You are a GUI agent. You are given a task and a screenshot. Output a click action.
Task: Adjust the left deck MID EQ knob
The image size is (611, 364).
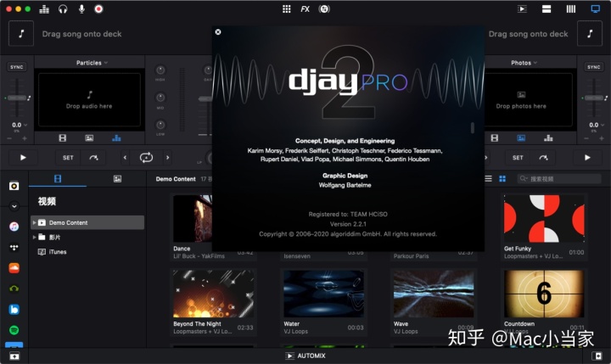pos(160,98)
